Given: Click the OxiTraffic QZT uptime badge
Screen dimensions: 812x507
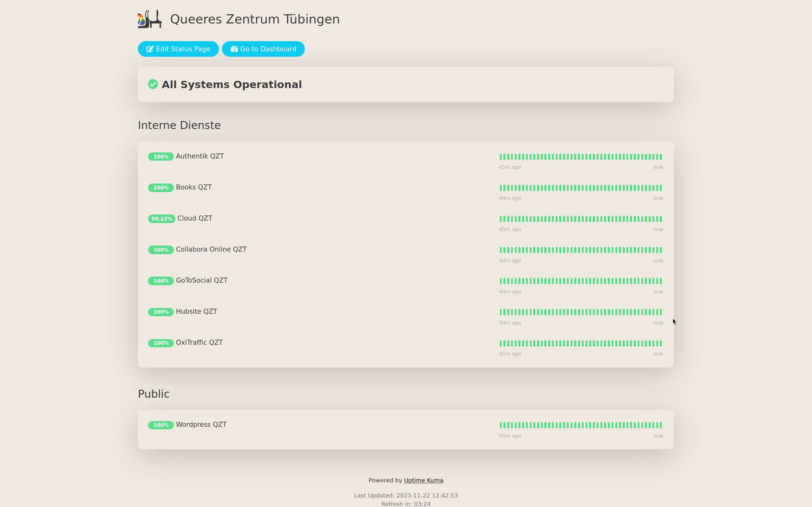Looking at the screenshot, I should [x=161, y=343].
